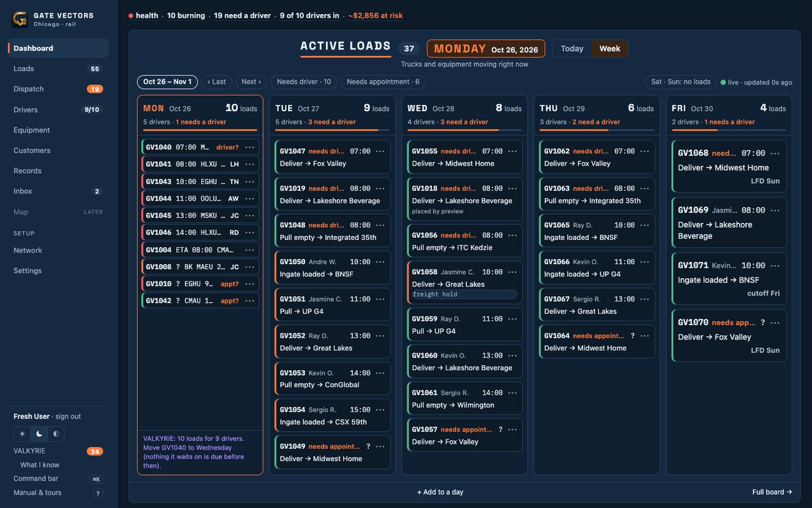Viewport: 812px width, 508px height.
Task: Open the Inbox page
Action: pyautogui.click(x=58, y=191)
